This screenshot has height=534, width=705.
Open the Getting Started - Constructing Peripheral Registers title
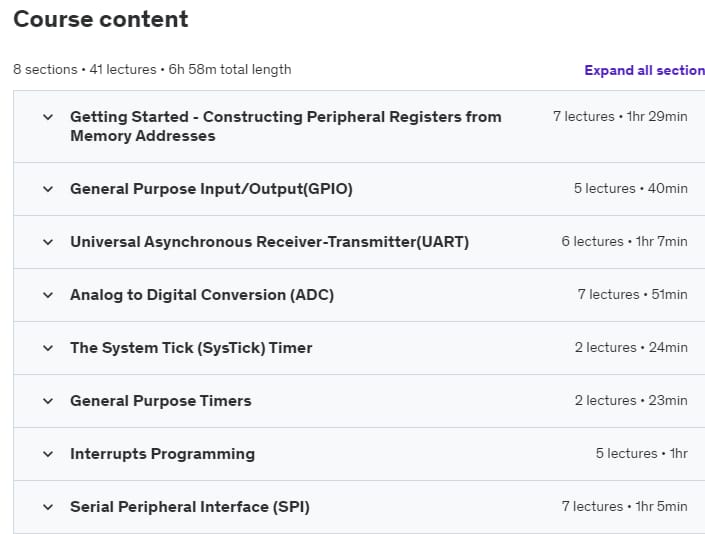(x=286, y=126)
